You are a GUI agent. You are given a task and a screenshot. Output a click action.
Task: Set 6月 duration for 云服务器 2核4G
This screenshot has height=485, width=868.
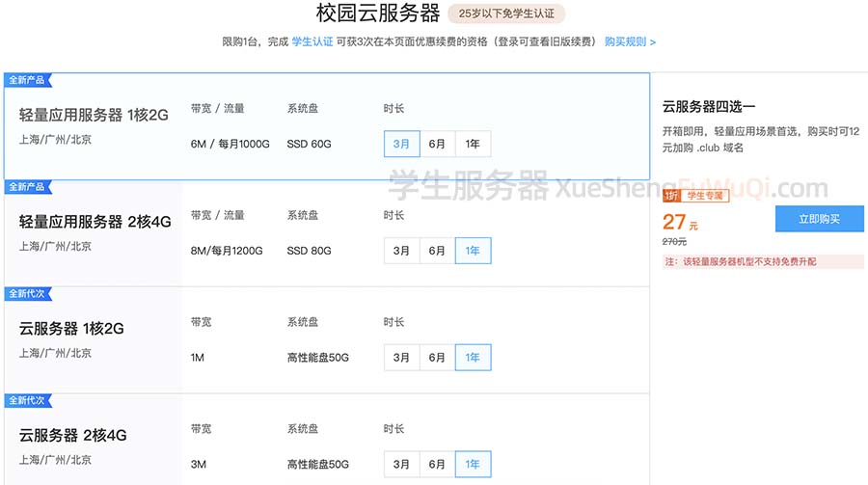point(437,464)
